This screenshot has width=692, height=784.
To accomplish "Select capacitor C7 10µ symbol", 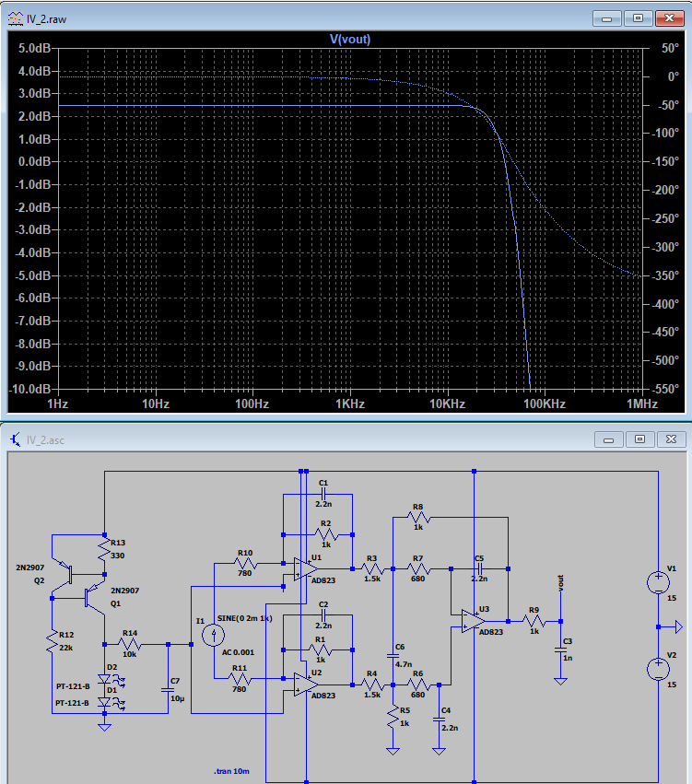I will click(x=168, y=690).
